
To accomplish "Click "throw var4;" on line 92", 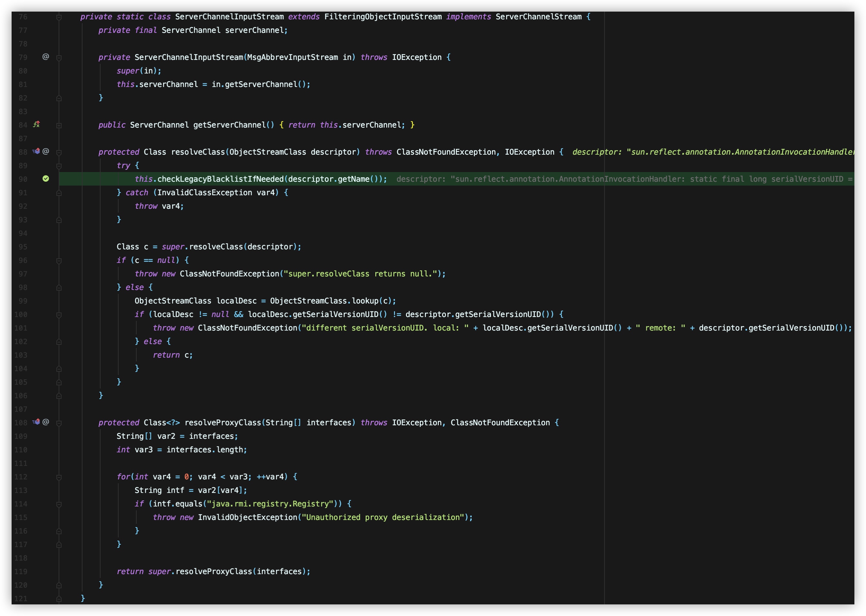I will point(159,206).
